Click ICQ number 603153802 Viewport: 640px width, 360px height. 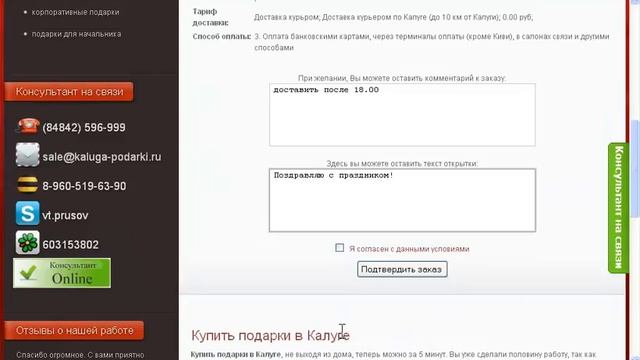[x=71, y=245]
